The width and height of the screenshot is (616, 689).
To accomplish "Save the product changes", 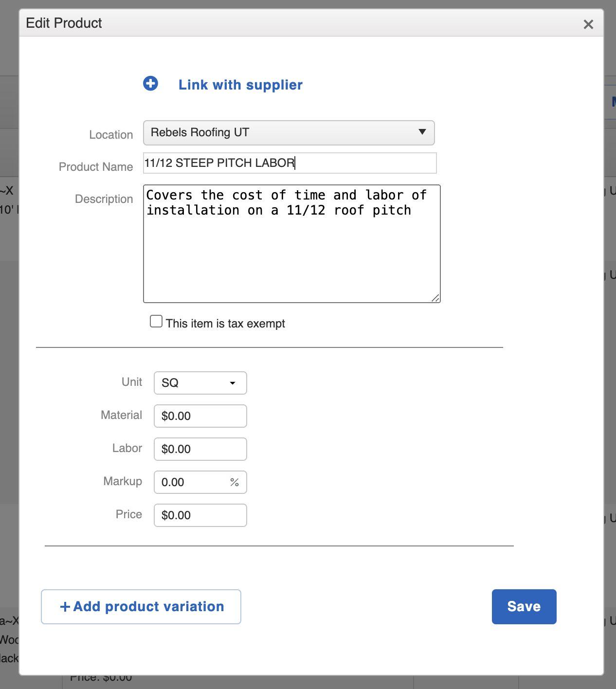I will [524, 607].
